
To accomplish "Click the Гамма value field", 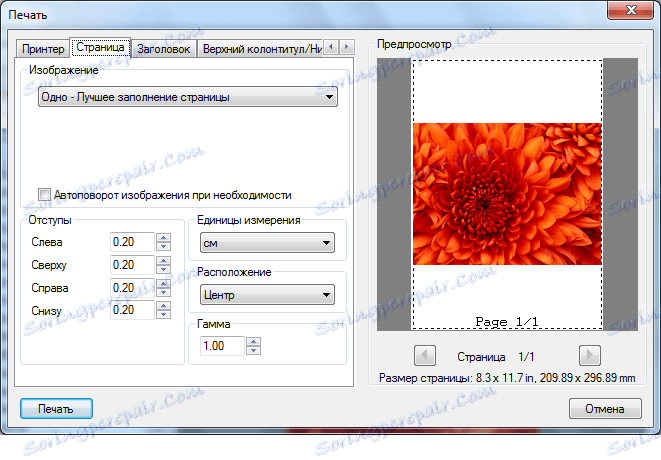I will (222, 346).
